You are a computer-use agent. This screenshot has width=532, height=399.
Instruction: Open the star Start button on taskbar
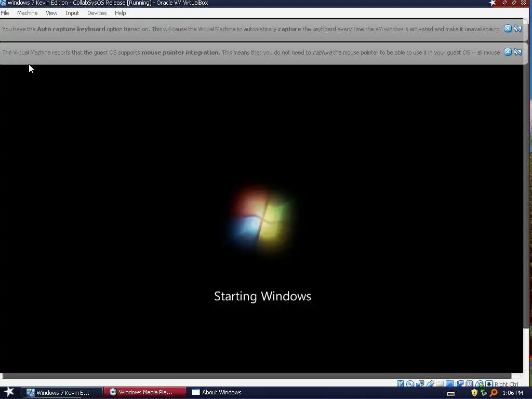tap(9, 392)
